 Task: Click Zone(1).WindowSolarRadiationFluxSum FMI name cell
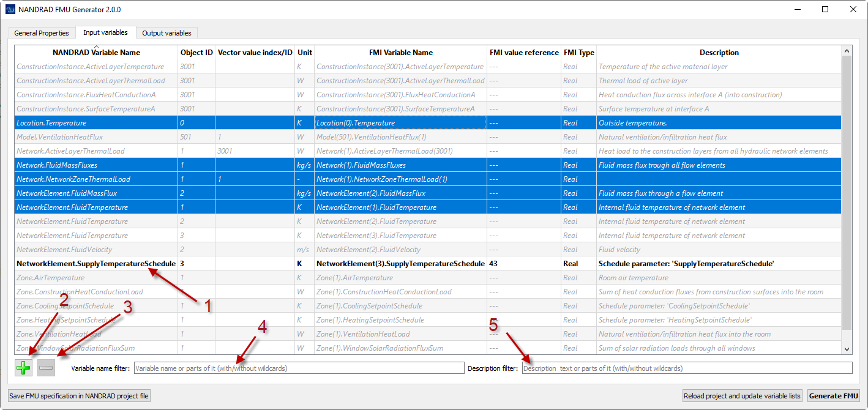pyautogui.click(x=401, y=348)
